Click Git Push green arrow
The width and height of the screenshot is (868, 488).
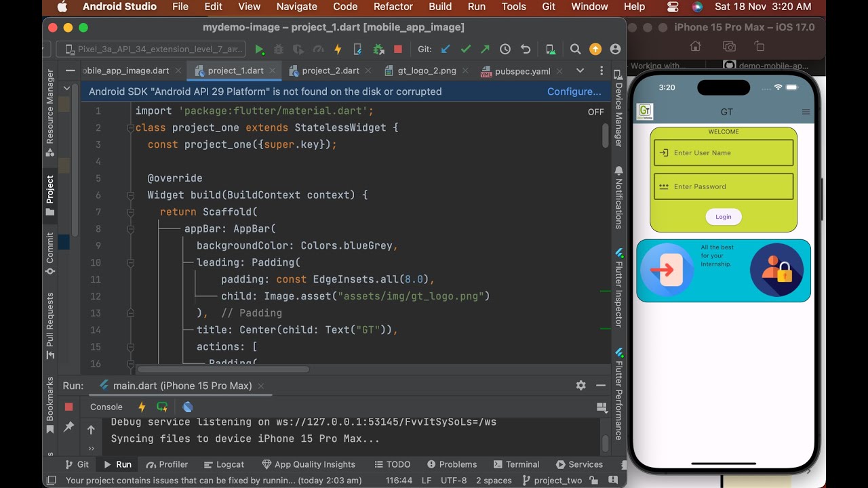click(485, 49)
